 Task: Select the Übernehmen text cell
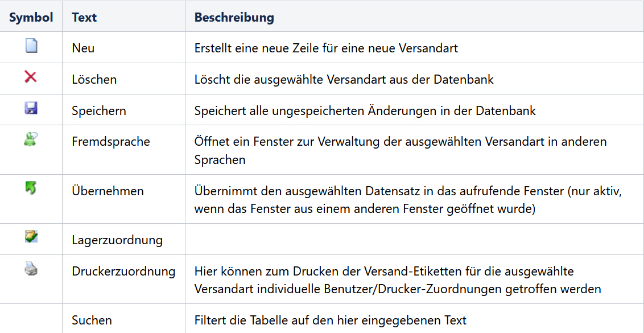tap(108, 191)
